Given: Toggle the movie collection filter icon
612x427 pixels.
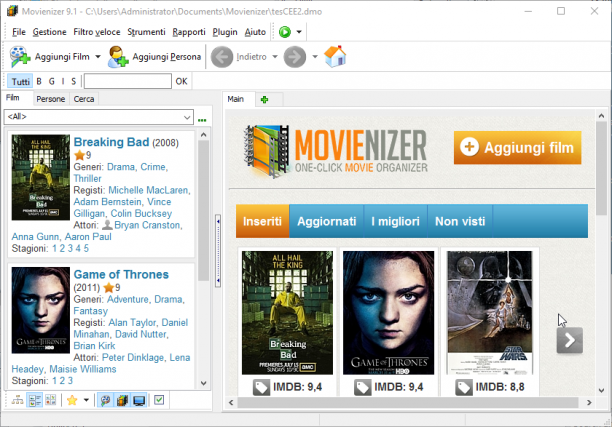Looking at the screenshot, I should click(123, 400).
